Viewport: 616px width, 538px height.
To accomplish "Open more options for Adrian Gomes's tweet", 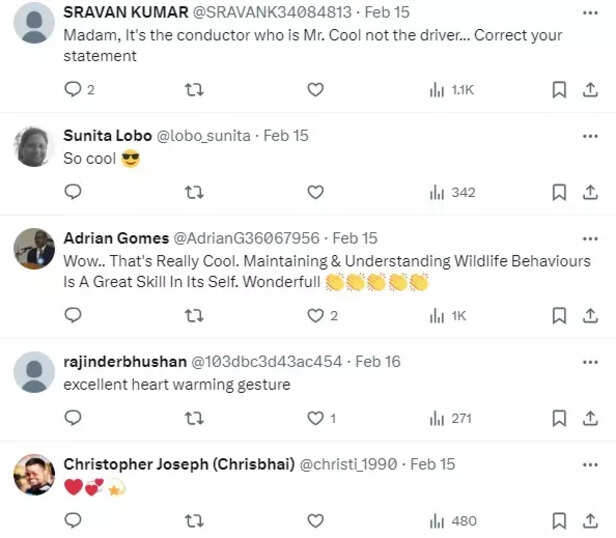I will (590, 238).
